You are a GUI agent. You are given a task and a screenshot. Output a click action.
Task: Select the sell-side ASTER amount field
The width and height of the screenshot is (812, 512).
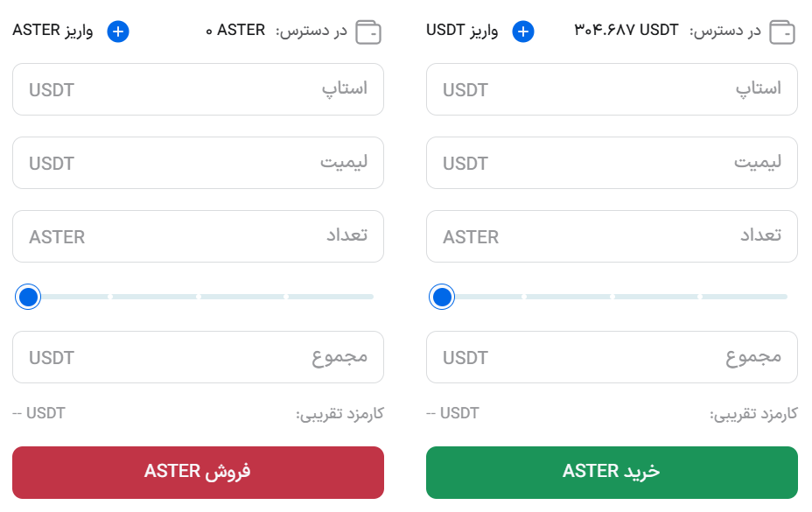198,236
